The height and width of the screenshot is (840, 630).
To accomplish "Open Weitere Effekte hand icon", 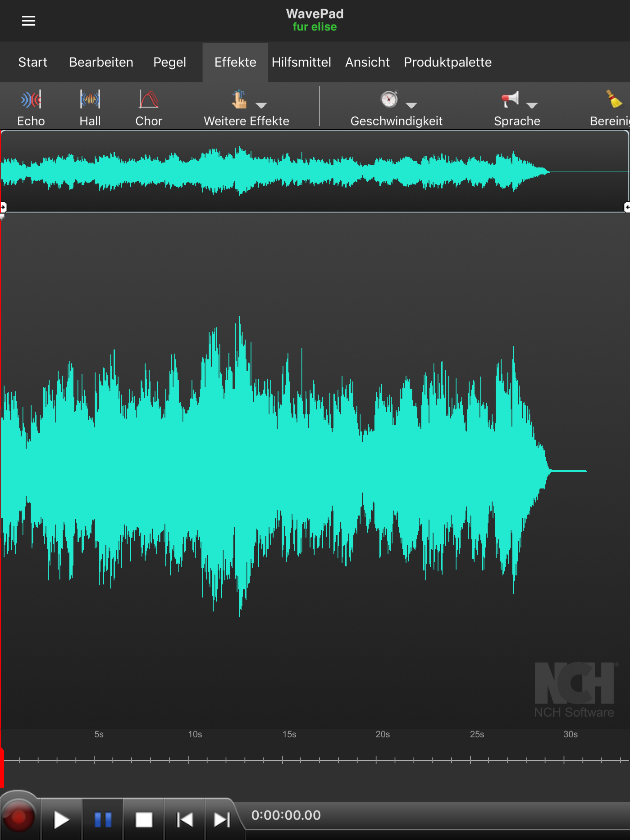I will [x=239, y=99].
